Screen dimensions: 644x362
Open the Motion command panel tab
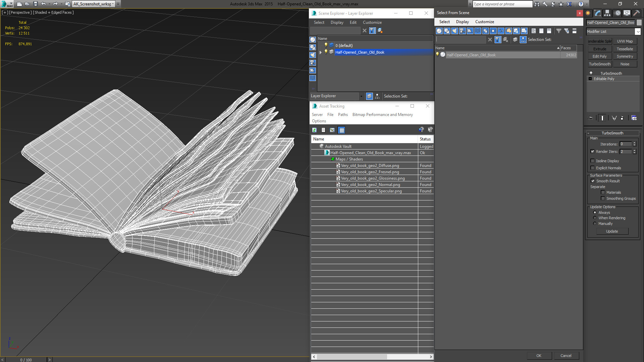[x=618, y=13]
